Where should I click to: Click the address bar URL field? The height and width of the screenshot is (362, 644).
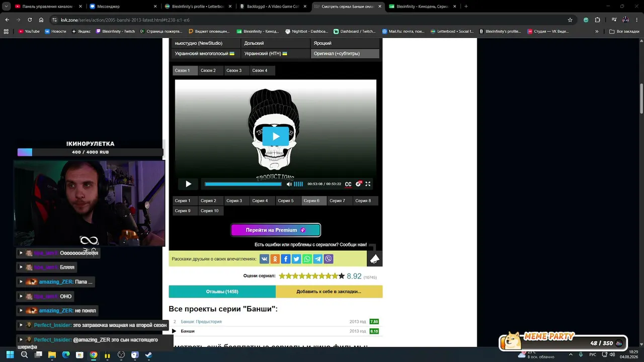point(312,20)
